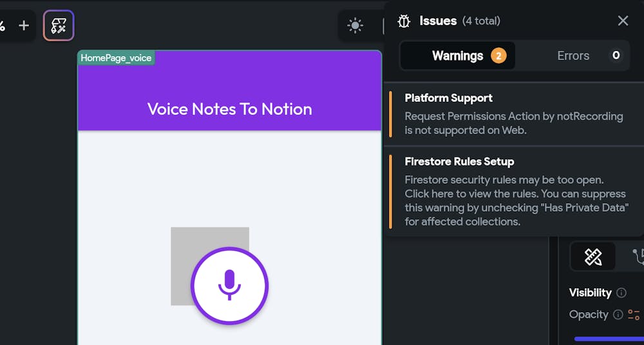
Task: Switch to the Warnings tab
Action: [457, 55]
